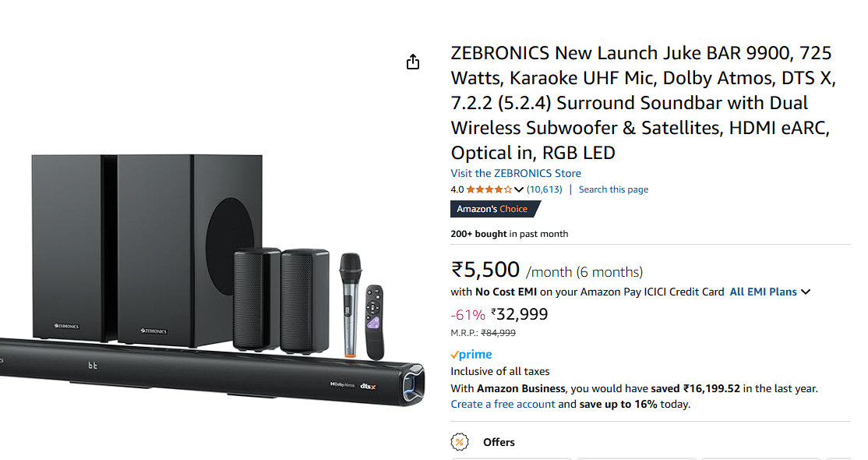Click the ₹32,999 deal price
Viewport: 868px width, 460px height.
[x=518, y=314]
